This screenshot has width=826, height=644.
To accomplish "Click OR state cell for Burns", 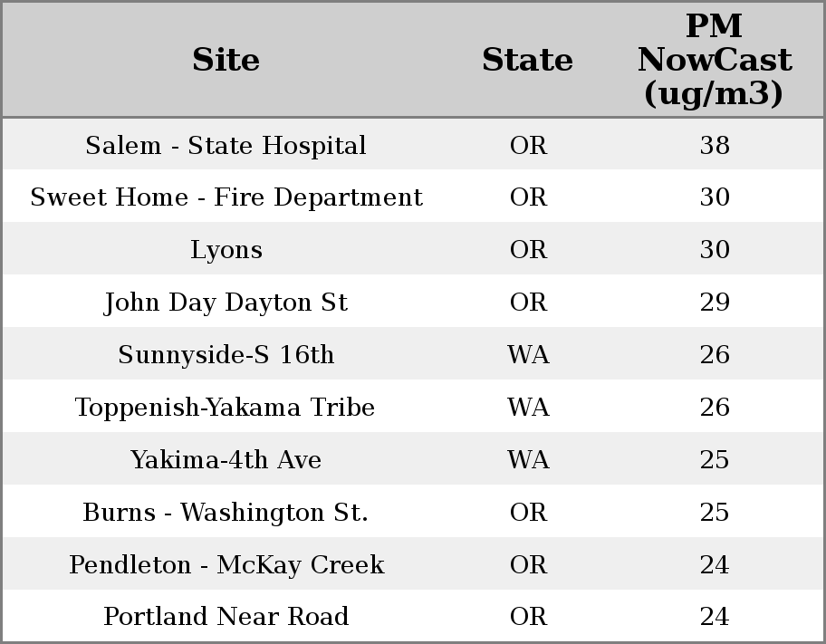I will pos(528,513).
